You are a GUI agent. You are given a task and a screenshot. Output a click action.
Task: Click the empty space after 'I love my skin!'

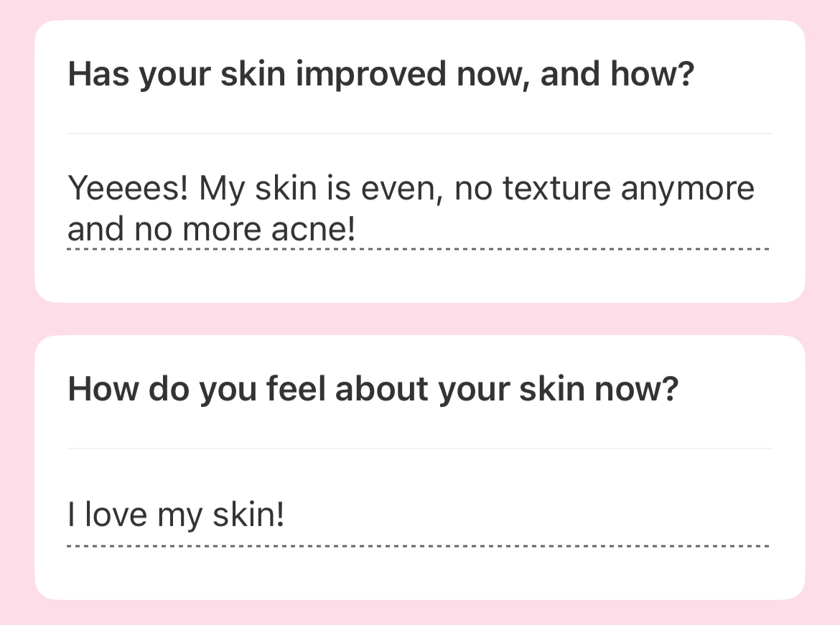pyautogui.click(x=524, y=514)
